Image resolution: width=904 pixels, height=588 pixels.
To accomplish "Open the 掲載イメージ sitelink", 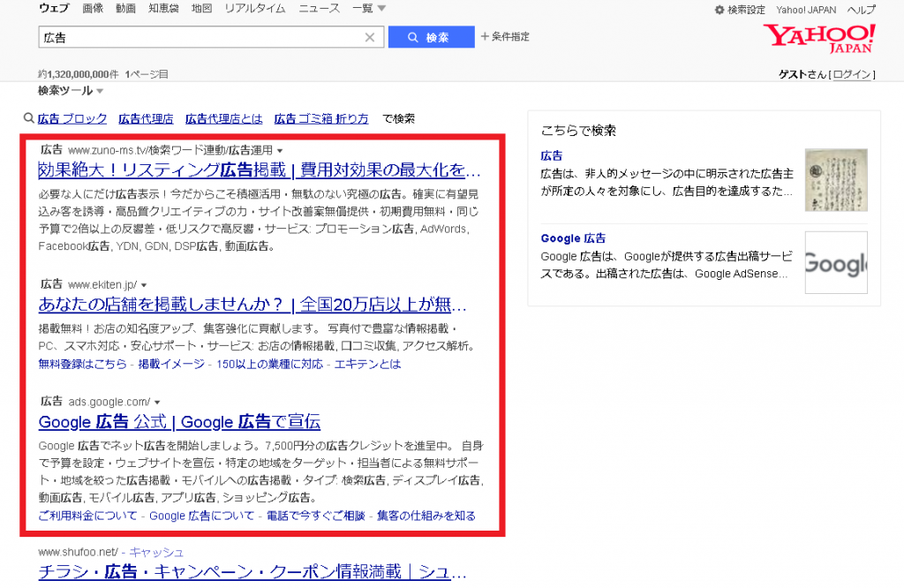I will click(171, 364).
